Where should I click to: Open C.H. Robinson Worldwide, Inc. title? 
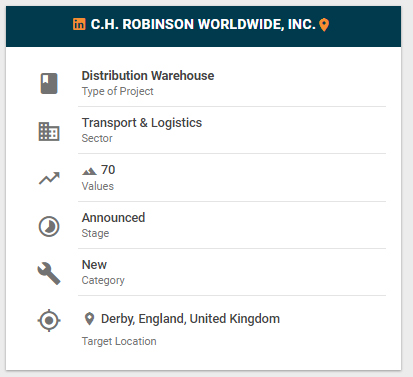coord(203,24)
